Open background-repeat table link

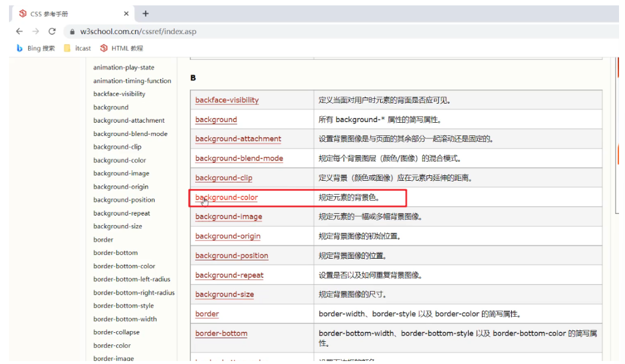pos(229,275)
